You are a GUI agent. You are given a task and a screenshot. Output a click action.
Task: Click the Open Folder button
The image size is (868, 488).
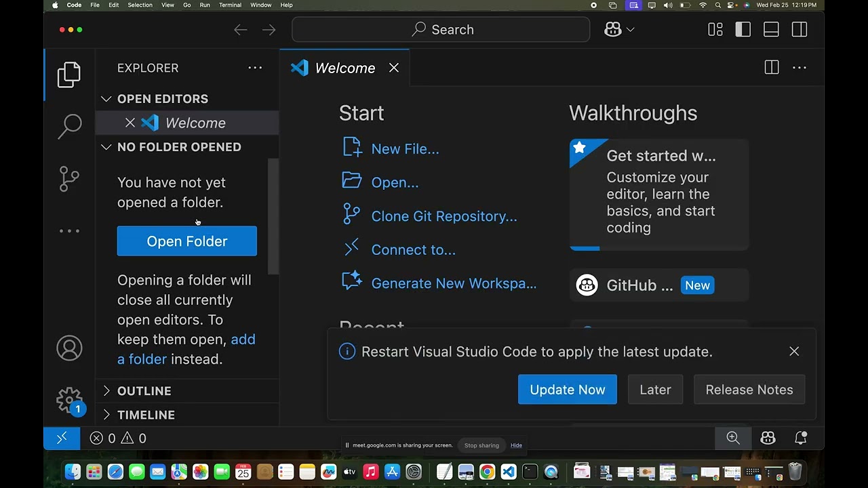tap(187, 241)
